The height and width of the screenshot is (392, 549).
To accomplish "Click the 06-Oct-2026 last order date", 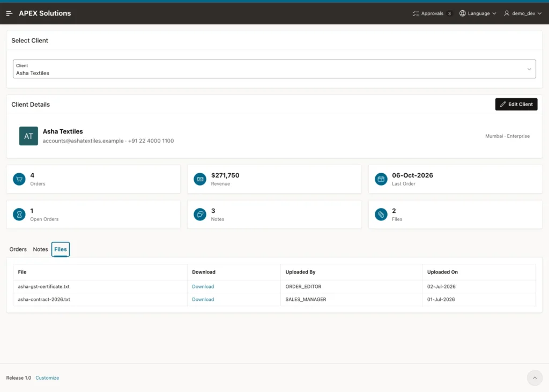I will (x=412, y=175).
